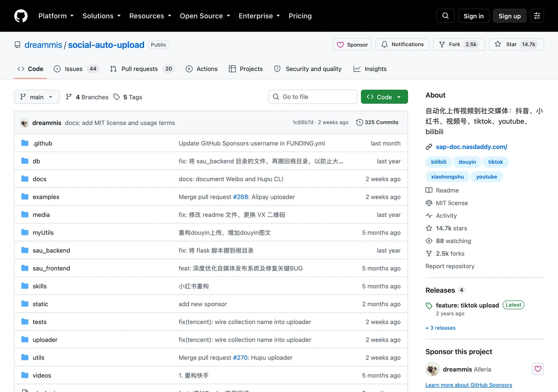Click the folder icon for uploader
The image size is (558, 392).
25,339
